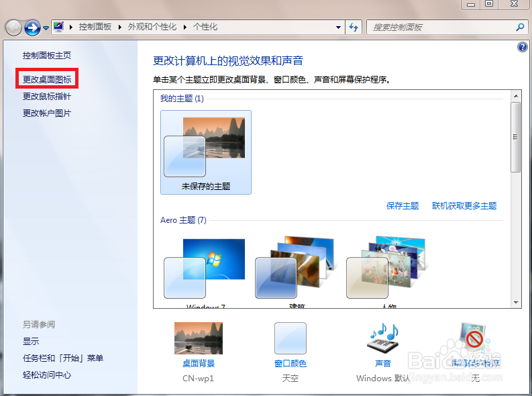
Task: Refresh the control panel page
Action: 354,27
